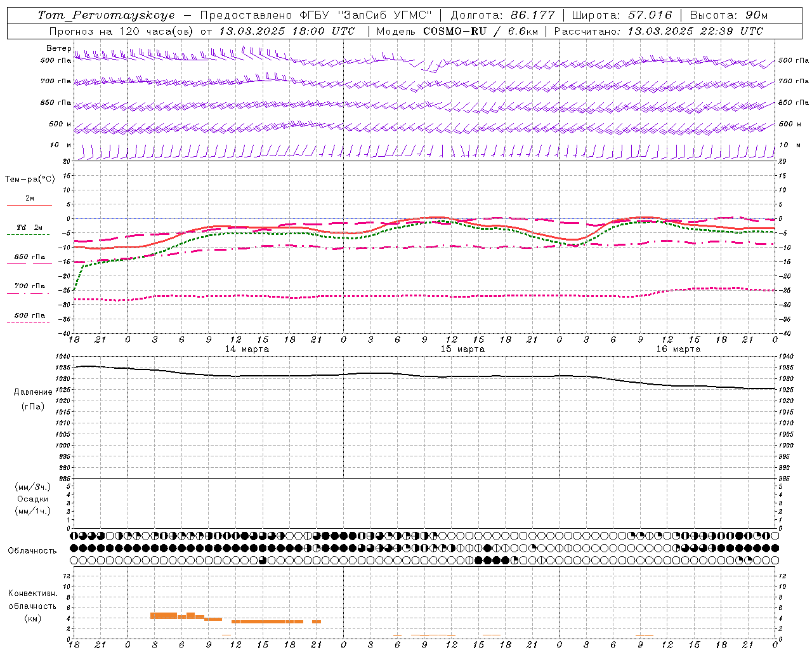Click the Высота: 90м value
Image resolution: width=812 pixels, height=650 pixels.
tap(729, 15)
